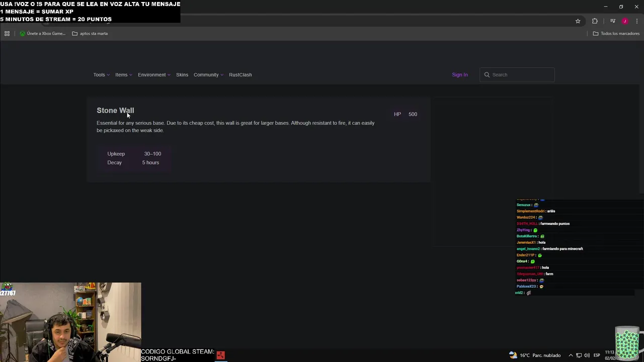Image resolution: width=644 pixels, height=362 pixels.
Task: Open the 'aptos sta marta' bookmarks folder
Action: point(90,34)
